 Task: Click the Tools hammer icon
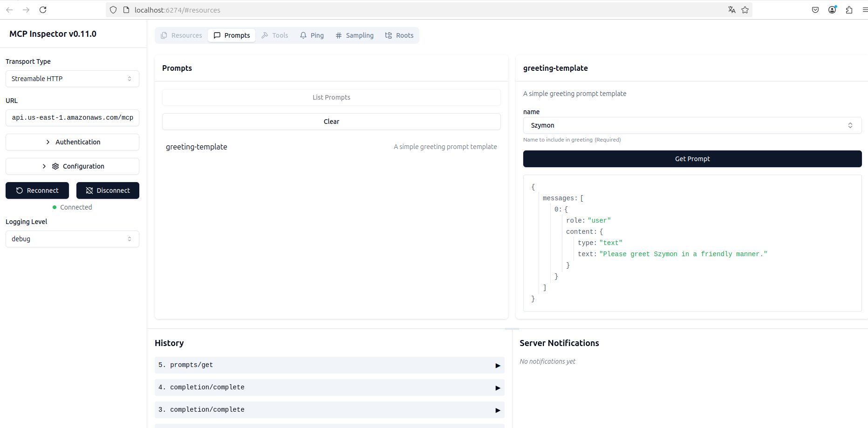[x=265, y=35]
